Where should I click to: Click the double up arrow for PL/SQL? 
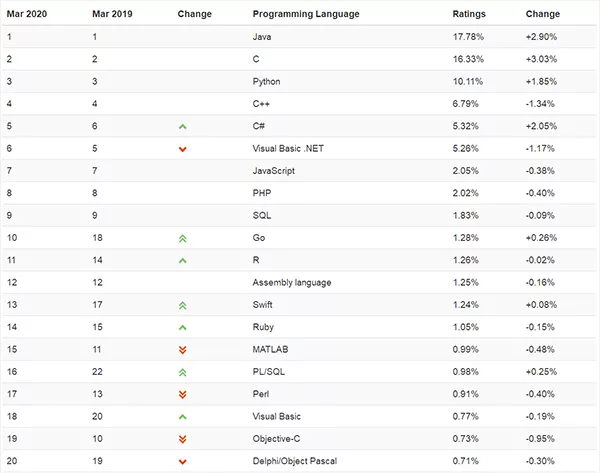pos(183,372)
